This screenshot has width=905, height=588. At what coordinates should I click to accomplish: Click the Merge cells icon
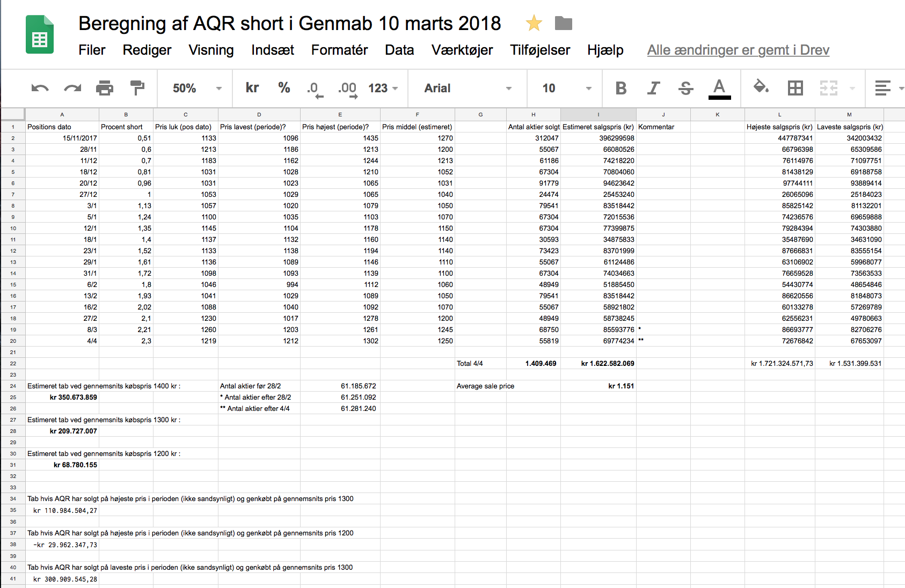pos(828,88)
